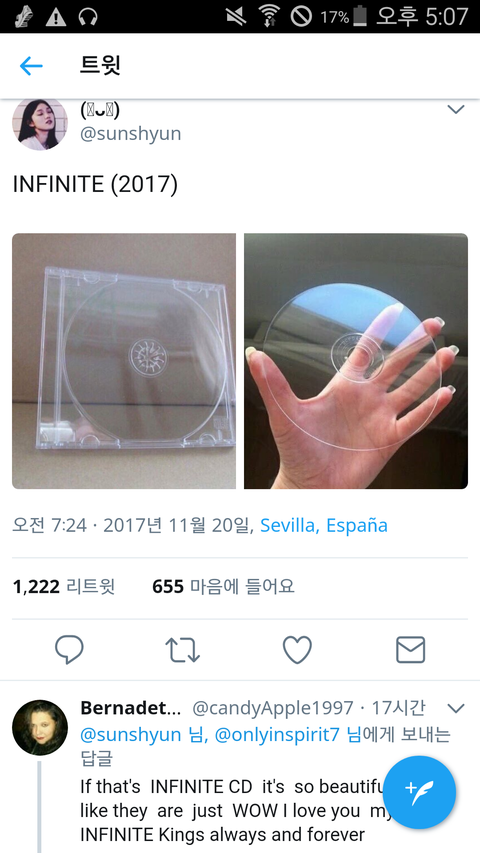Expand the tweet options chevron by @sunshyun

tap(456, 109)
